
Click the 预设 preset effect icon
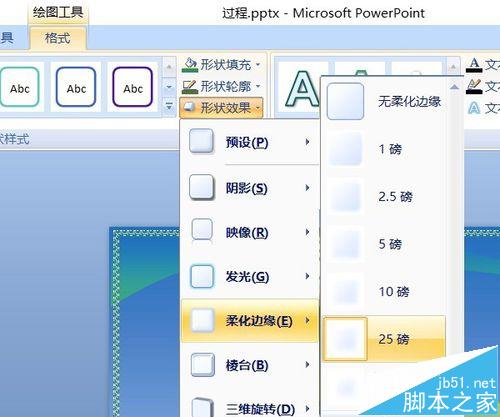(202, 142)
